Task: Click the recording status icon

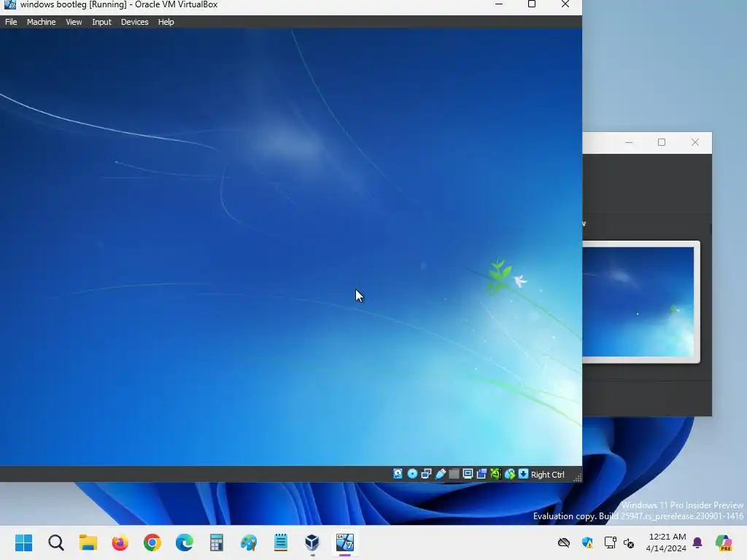Action: tap(481, 474)
